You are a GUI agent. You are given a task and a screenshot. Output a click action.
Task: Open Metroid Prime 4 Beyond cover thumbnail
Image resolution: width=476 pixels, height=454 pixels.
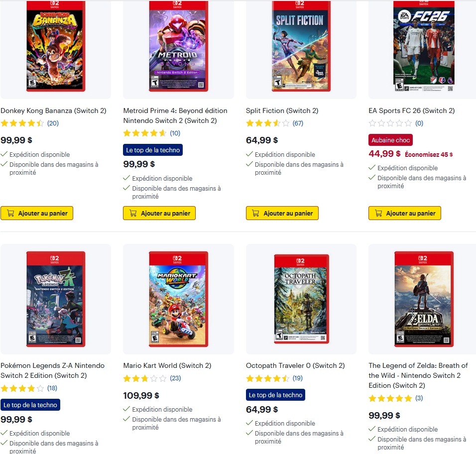[178, 46]
